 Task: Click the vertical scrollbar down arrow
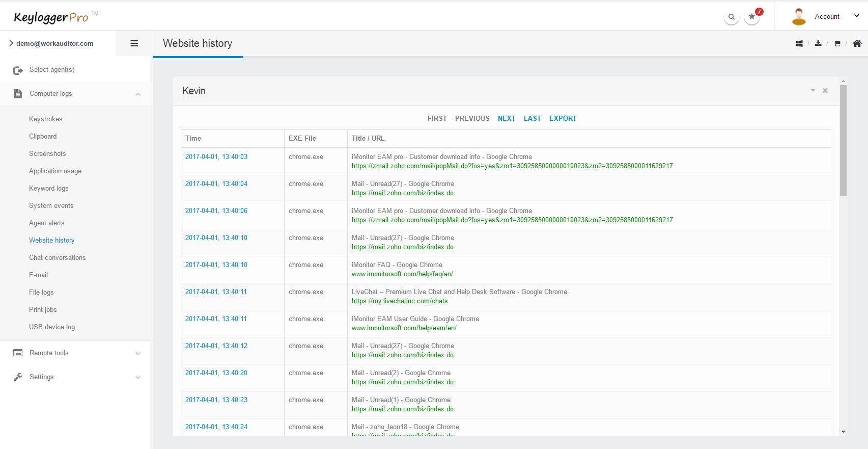pos(843,432)
